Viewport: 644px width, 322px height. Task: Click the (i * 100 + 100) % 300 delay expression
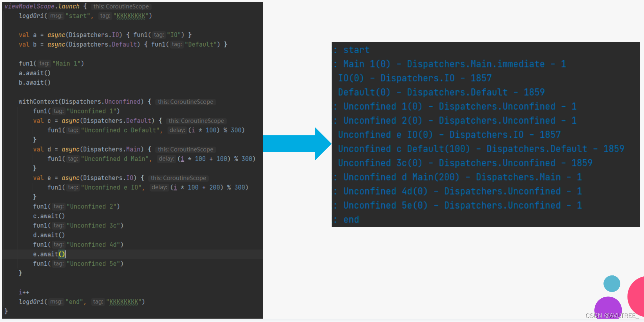[216, 159]
